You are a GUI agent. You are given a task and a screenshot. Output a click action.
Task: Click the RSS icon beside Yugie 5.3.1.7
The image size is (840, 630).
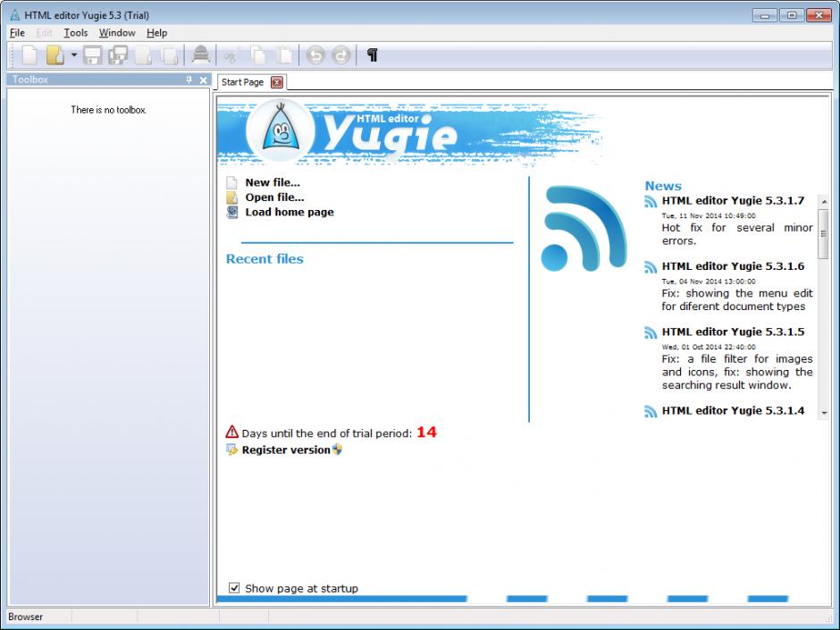tap(651, 202)
